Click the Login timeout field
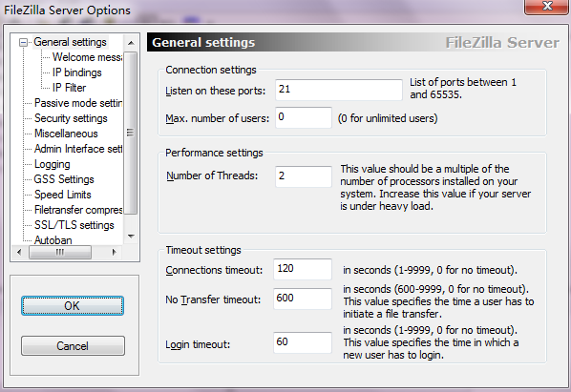571x392 pixels. click(x=303, y=342)
